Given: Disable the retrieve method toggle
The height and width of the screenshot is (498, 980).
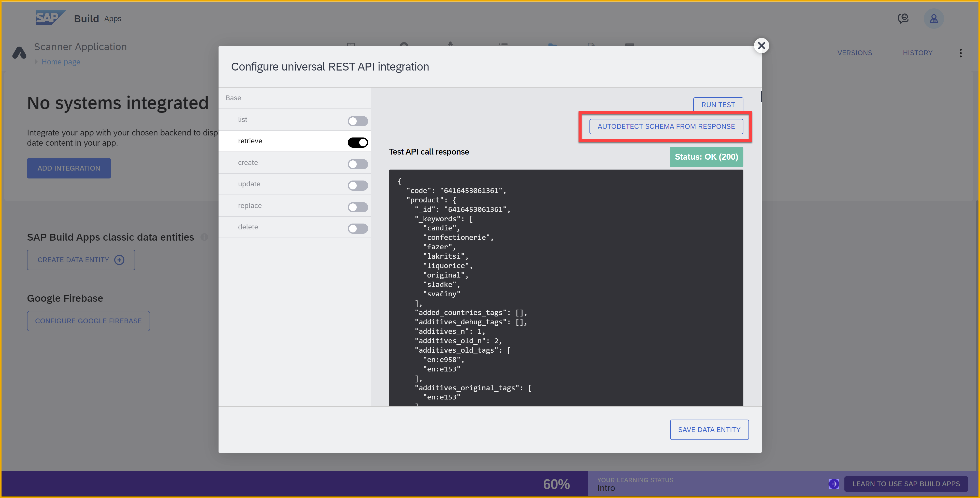Looking at the screenshot, I should [358, 142].
